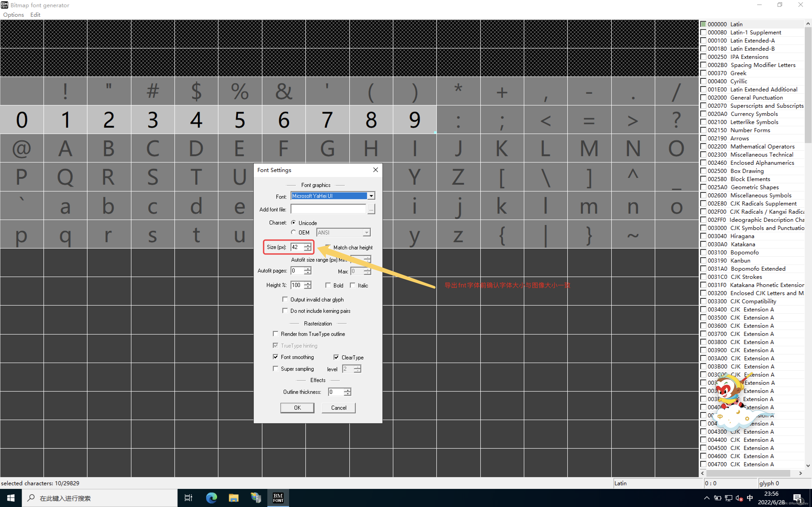Check the Cyrillic character block in right panel

coord(704,81)
